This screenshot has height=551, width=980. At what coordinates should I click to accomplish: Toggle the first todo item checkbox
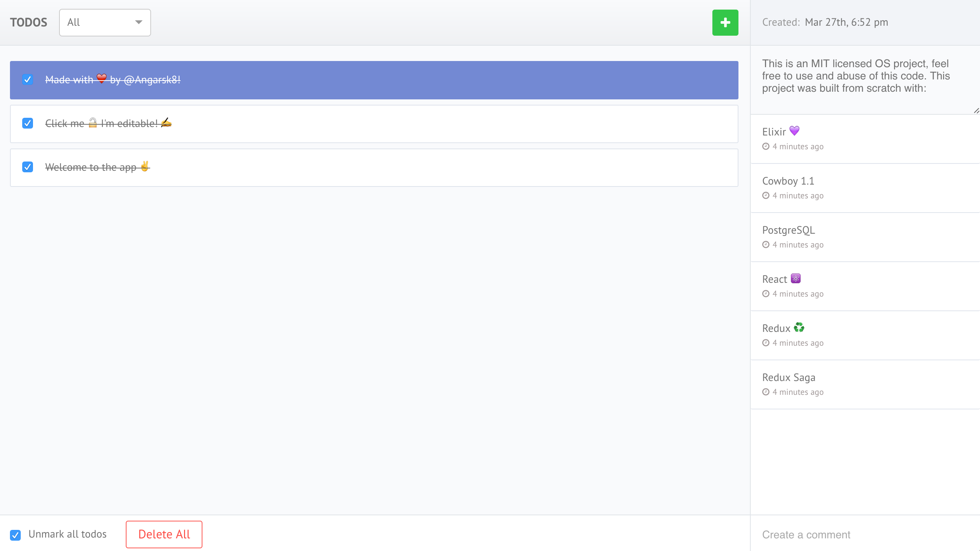pyautogui.click(x=28, y=79)
